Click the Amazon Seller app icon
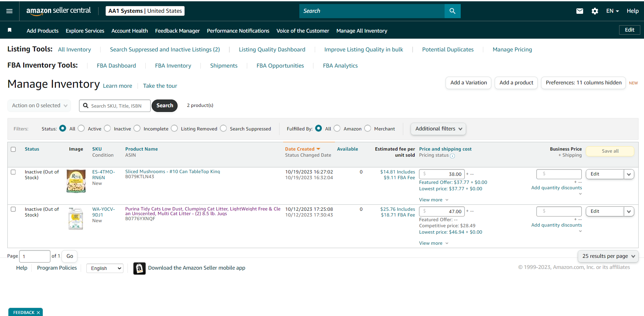644x316 pixels. pyautogui.click(x=139, y=268)
